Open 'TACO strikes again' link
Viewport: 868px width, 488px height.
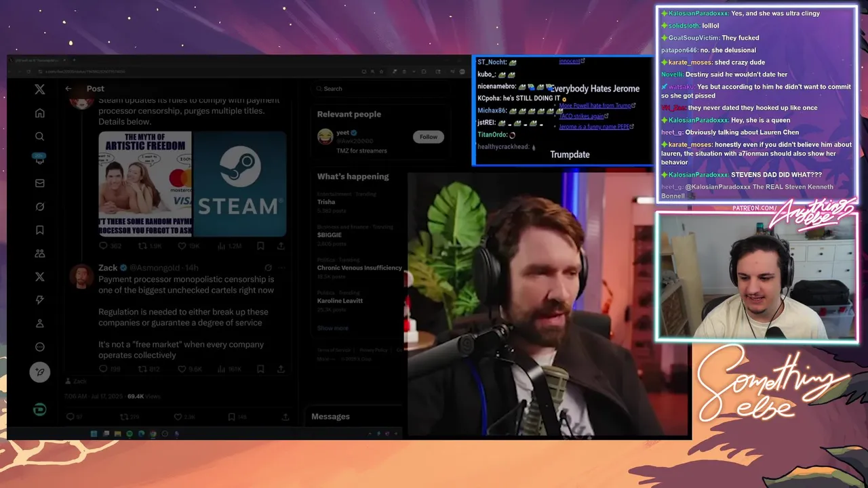[x=584, y=117]
